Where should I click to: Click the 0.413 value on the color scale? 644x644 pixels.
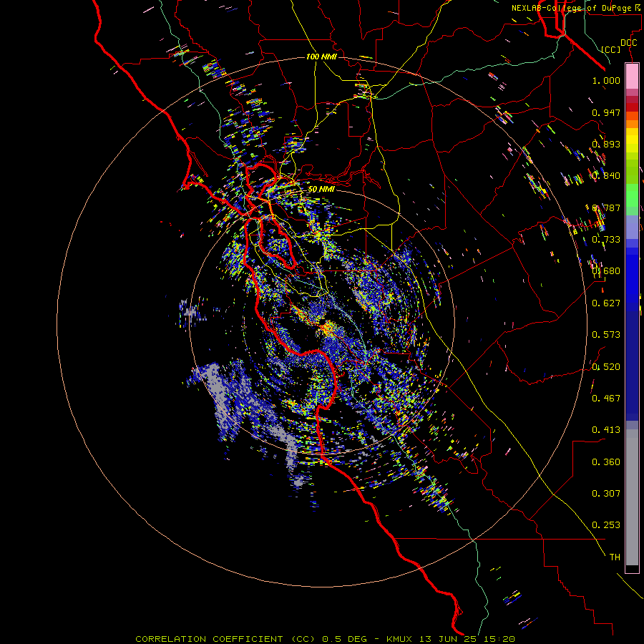606,430
